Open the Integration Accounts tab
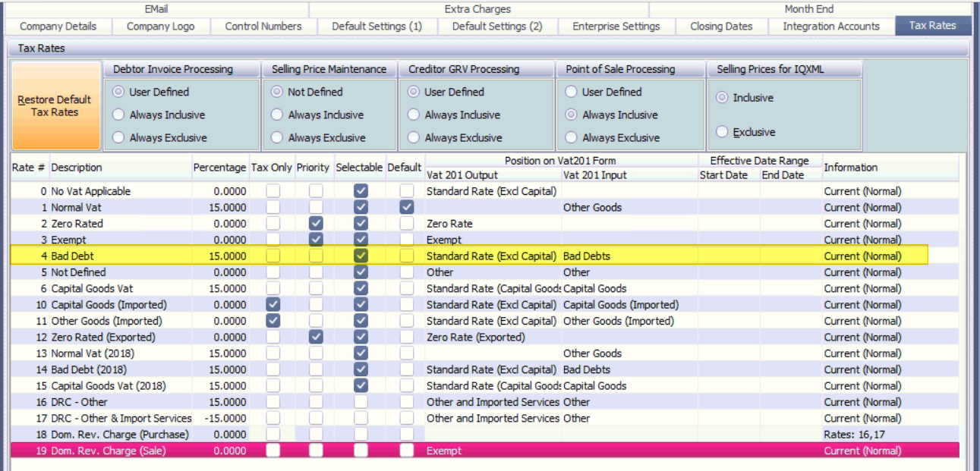The height and width of the screenshot is (471, 980). (x=830, y=26)
